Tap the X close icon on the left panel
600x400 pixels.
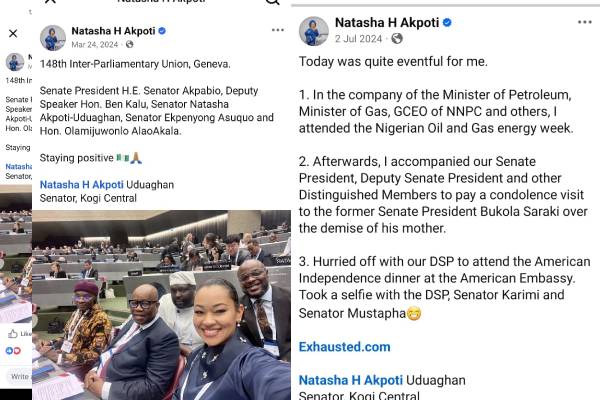13,33
